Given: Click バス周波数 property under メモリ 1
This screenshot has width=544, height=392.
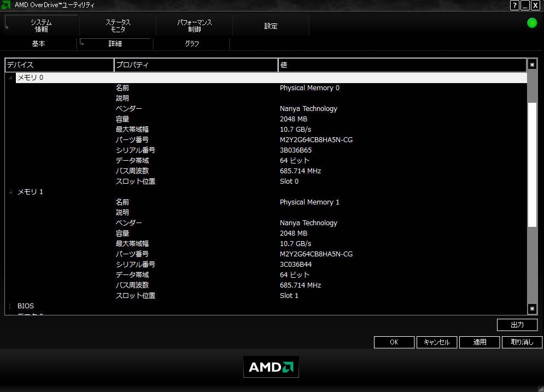Looking at the screenshot, I should point(132,285).
